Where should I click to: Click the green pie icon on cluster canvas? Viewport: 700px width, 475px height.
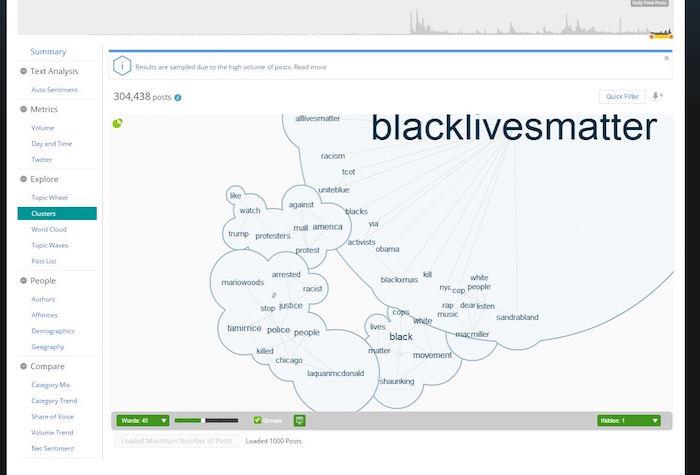point(117,123)
